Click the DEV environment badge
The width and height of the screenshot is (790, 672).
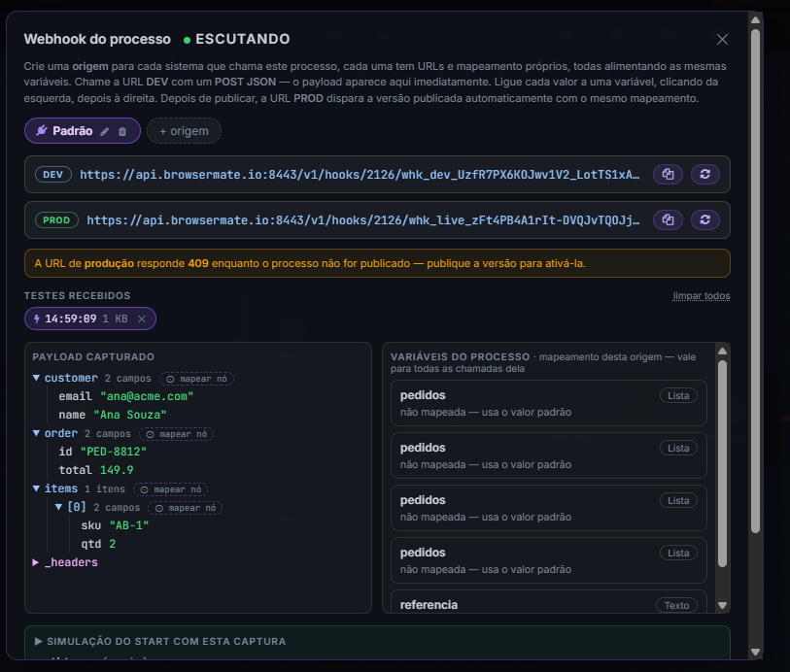[52, 175]
